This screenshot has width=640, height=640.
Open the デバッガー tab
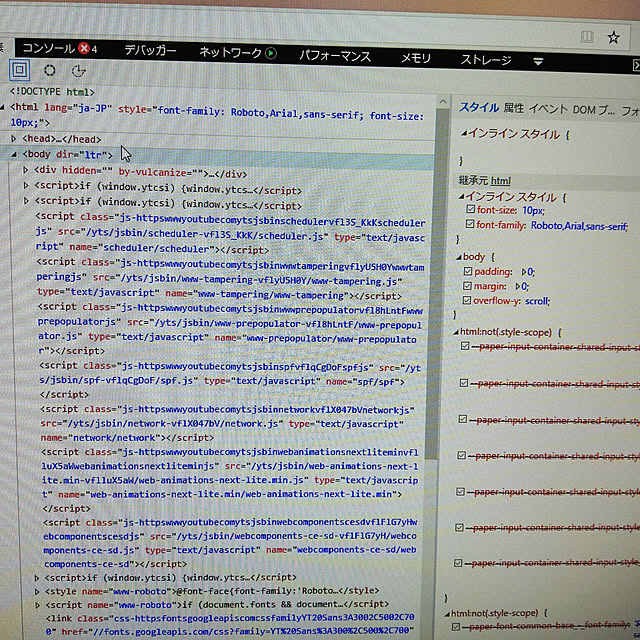pos(150,50)
